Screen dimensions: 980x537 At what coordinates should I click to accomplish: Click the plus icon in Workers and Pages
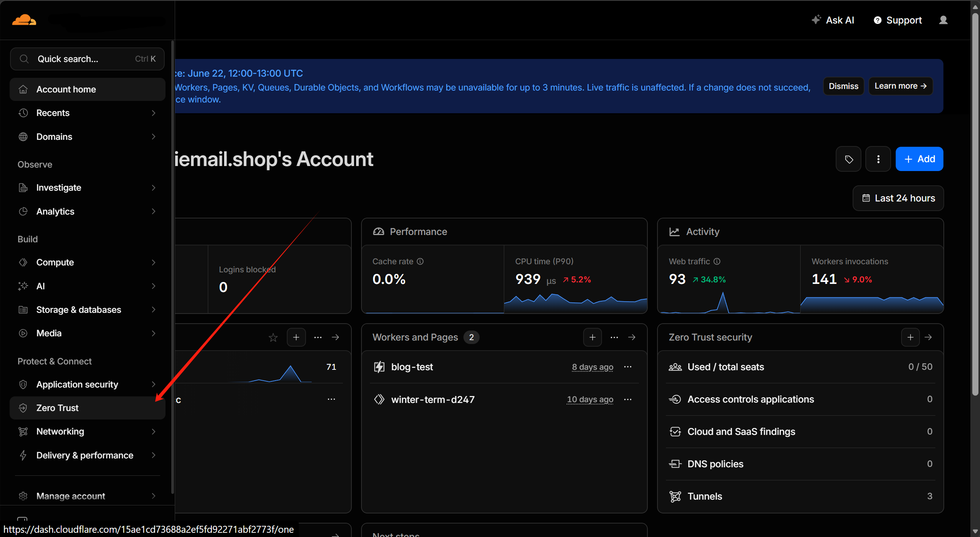click(x=592, y=337)
